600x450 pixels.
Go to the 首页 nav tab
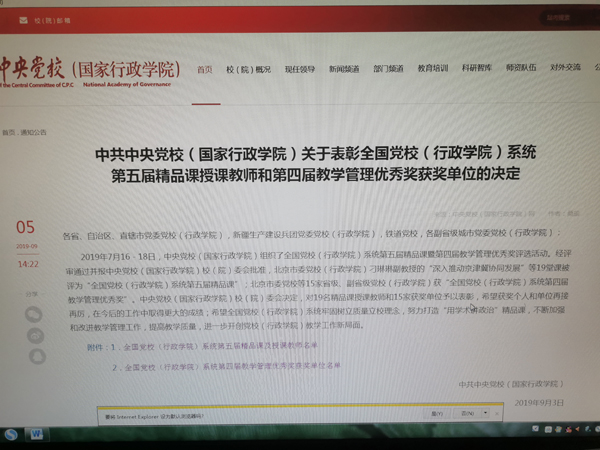[x=205, y=70]
